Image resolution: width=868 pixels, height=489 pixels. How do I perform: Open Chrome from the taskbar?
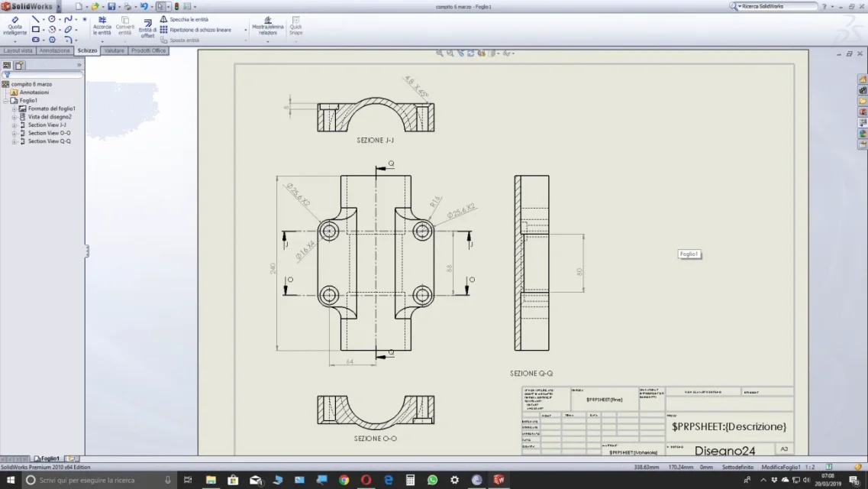click(x=344, y=480)
